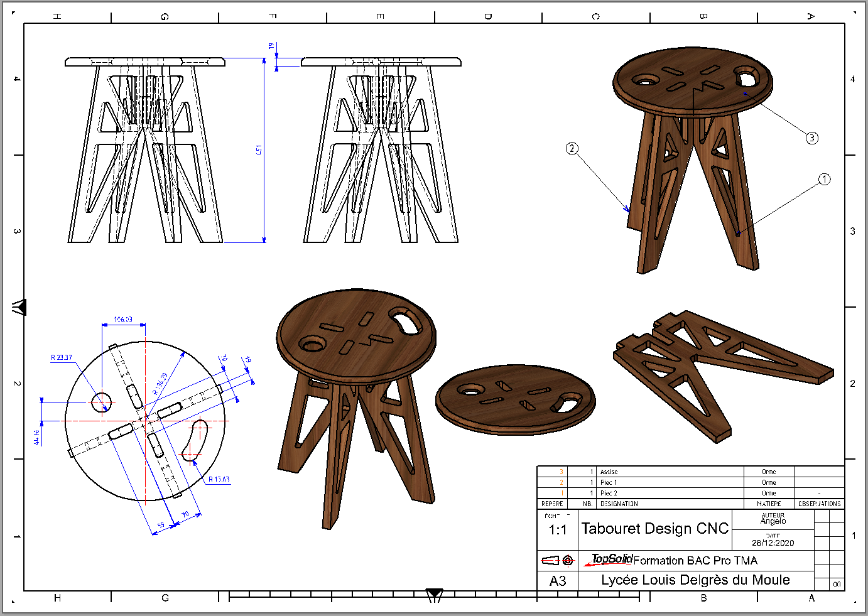Select the 1:1 scale value cell
Image resolution: width=868 pixels, height=616 pixels.
click(557, 530)
